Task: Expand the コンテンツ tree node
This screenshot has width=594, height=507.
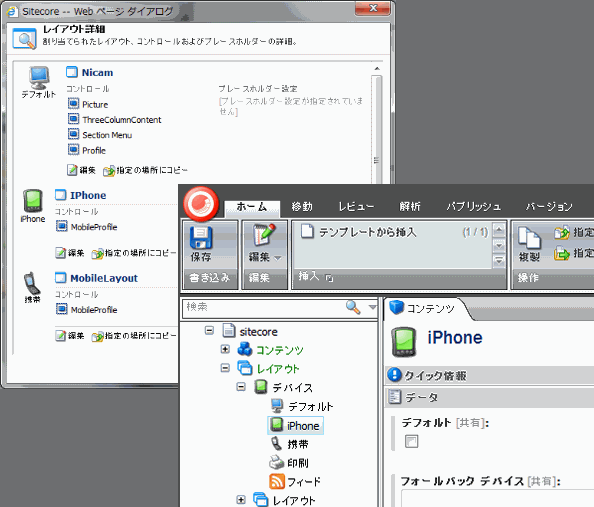Action: [225, 349]
